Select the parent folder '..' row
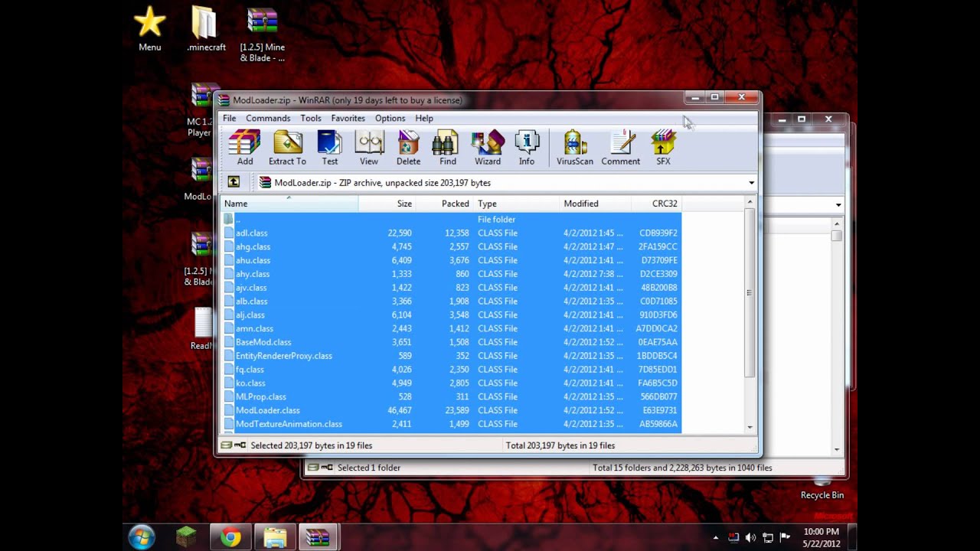Screen dimensions: 980x551 click(x=451, y=220)
